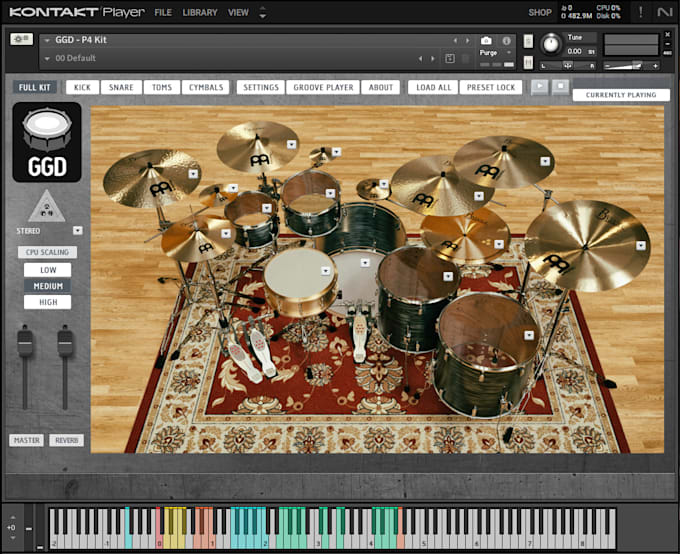Click the REVERB button
The image size is (680, 554).
(66, 440)
